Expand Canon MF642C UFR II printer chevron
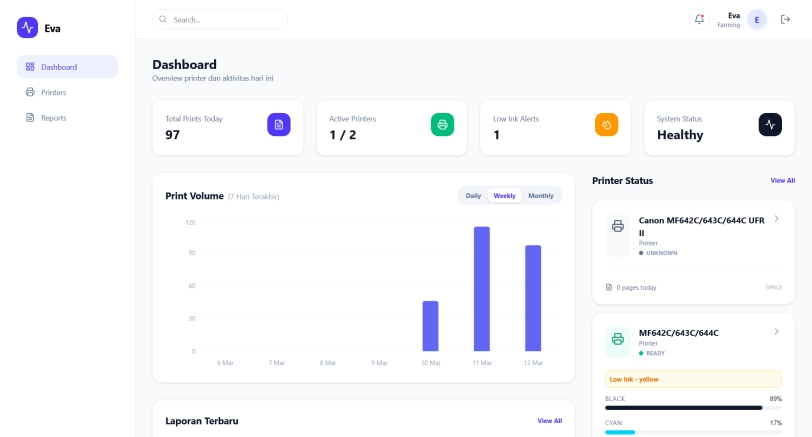The image size is (812, 437). [x=777, y=219]
